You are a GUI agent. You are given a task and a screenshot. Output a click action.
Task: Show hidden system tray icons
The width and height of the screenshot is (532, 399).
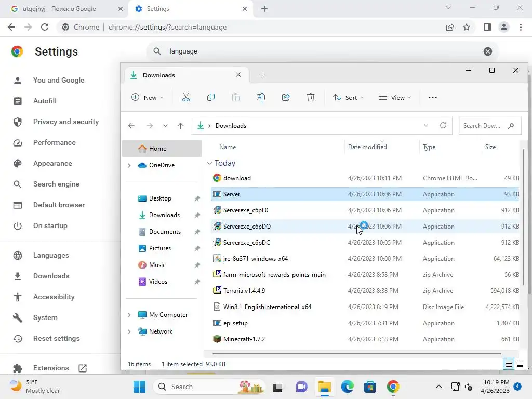click(x=438, y=387)
